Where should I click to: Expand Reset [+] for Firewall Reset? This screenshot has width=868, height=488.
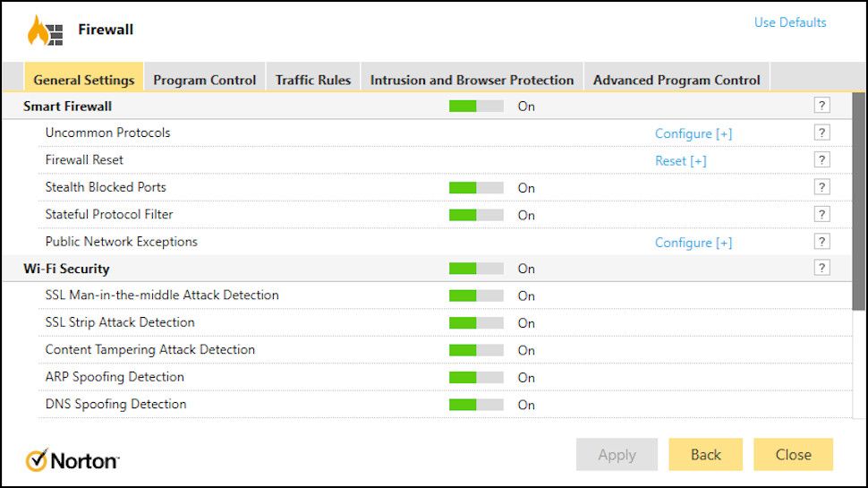(x=680, y=160)
